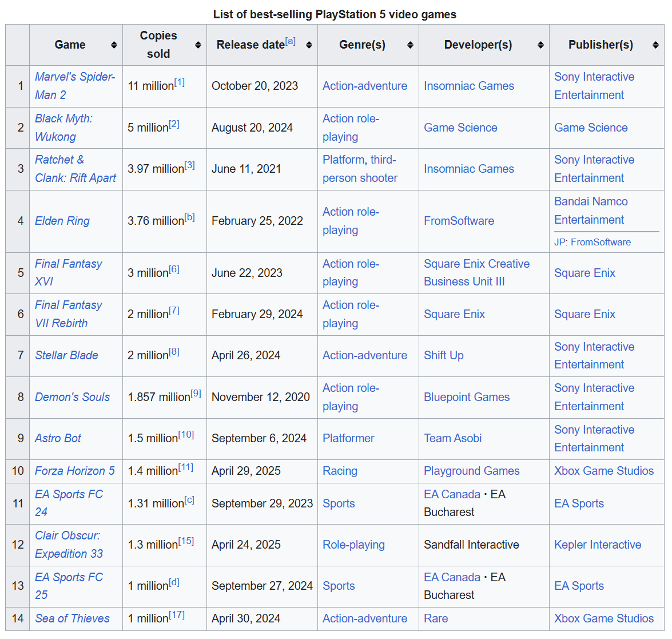Sort table by Game column arrows
The width and height of the screenshot is (672, 639).
[x=114, y=45]
